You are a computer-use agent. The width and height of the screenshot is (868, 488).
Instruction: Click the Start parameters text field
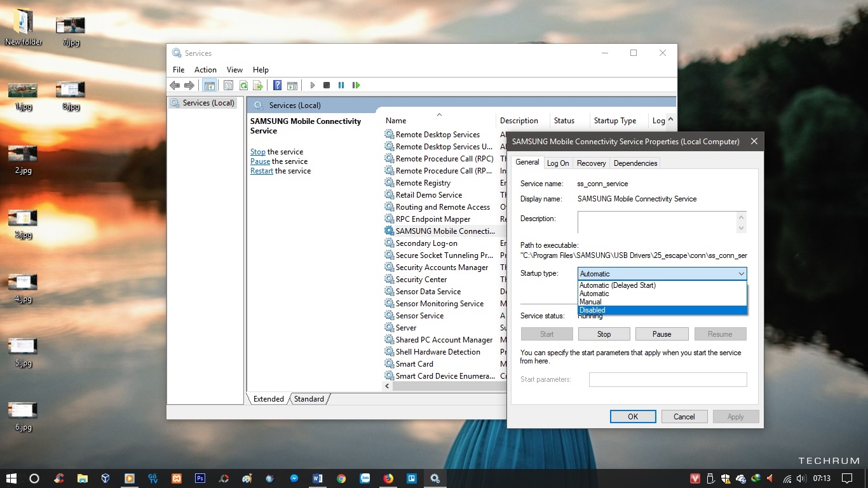(x=667, y=380)
